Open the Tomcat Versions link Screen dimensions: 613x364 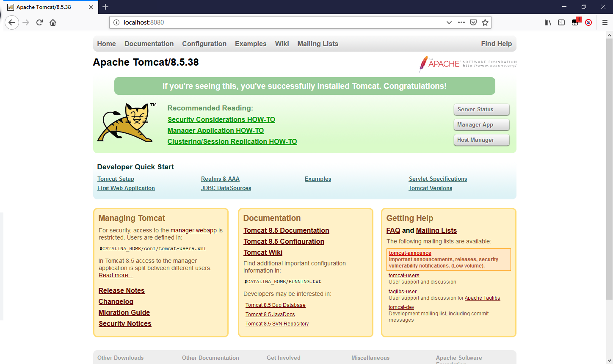click(430, 188)
